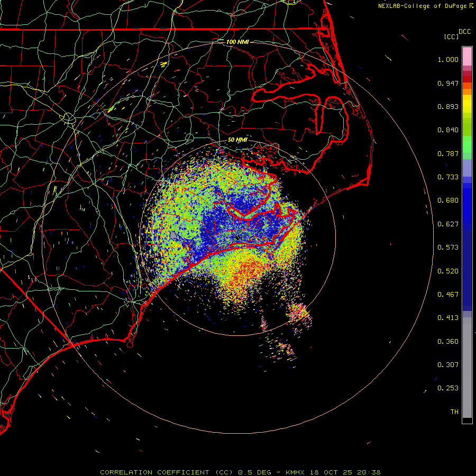476x476 pixels.
Task: Pick the bright green color bar segment near 0.787
Action: pyautogui.click(x=467, y=144)
